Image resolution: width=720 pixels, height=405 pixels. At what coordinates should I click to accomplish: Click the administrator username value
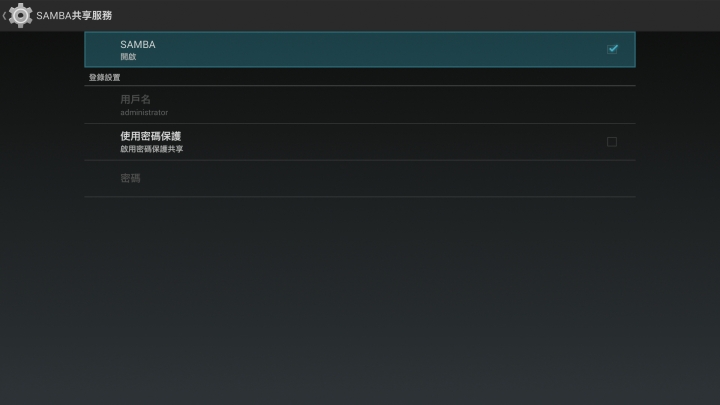[144, 112]
